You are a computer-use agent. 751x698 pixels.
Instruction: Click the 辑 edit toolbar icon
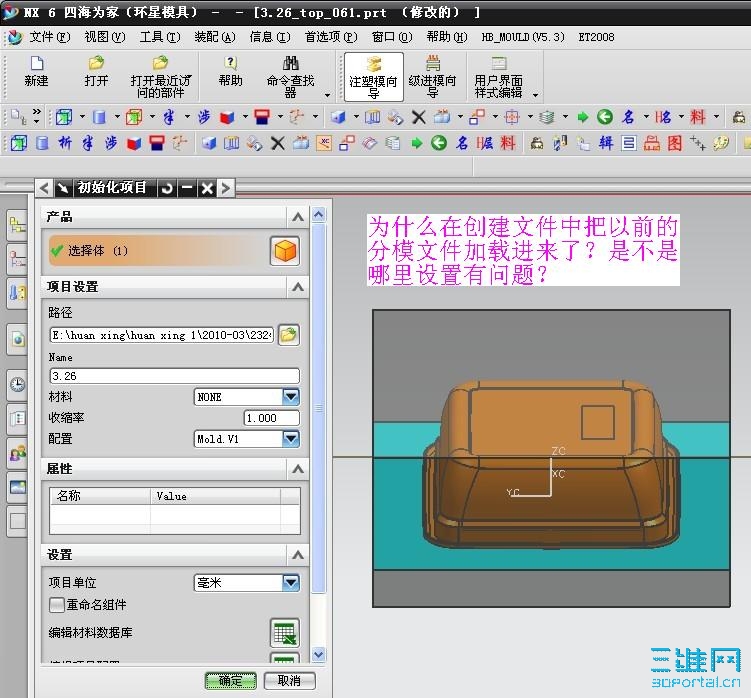click(606, 143)
